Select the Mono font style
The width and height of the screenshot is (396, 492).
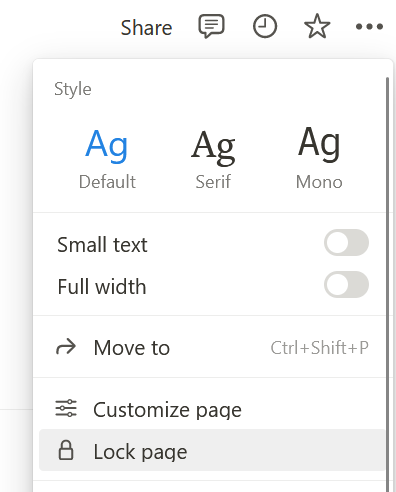coord(319,158)
